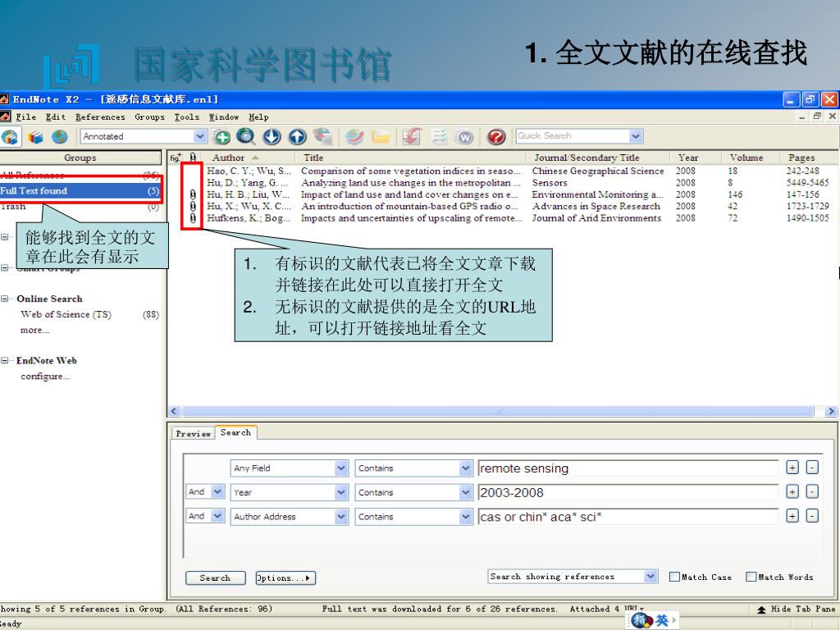Open the Tools menu
840x630 pixels.
coord(186,116)
